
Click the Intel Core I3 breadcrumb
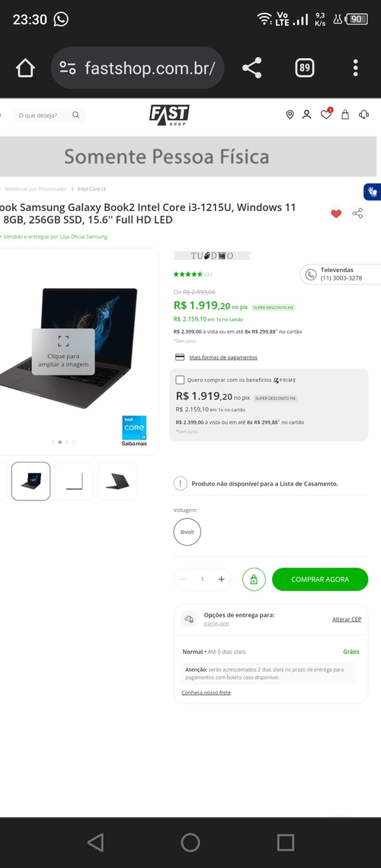tap(91, 189)
